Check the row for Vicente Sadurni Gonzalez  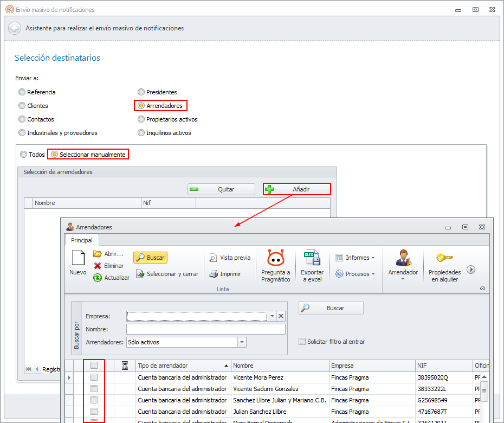94,389
